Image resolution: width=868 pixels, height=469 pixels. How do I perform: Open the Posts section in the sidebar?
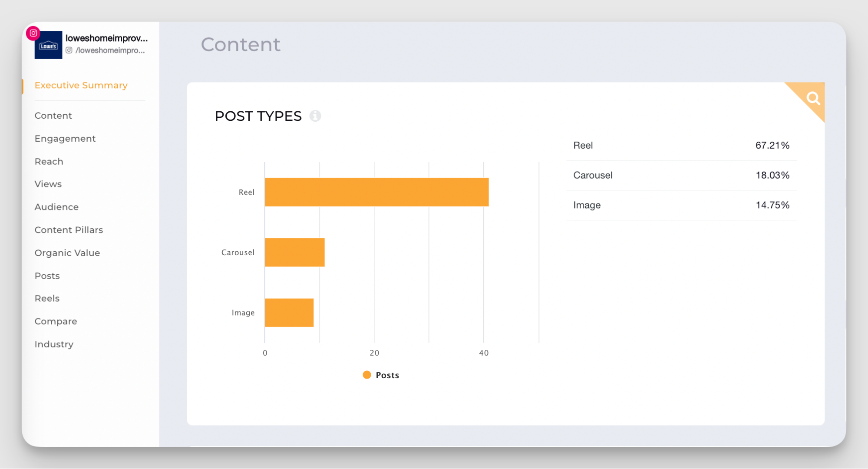click(x=47, y=276)
